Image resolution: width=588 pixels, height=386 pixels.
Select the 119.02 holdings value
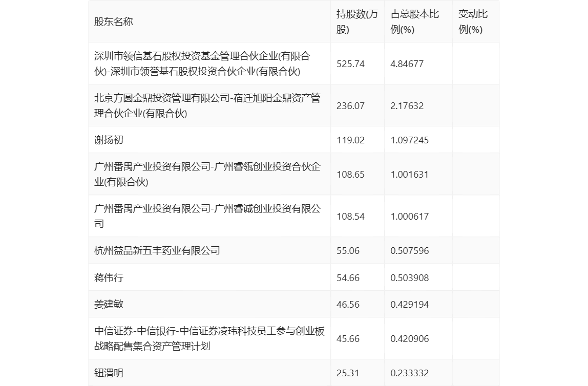pyautogui.click(x=351, y=140)
